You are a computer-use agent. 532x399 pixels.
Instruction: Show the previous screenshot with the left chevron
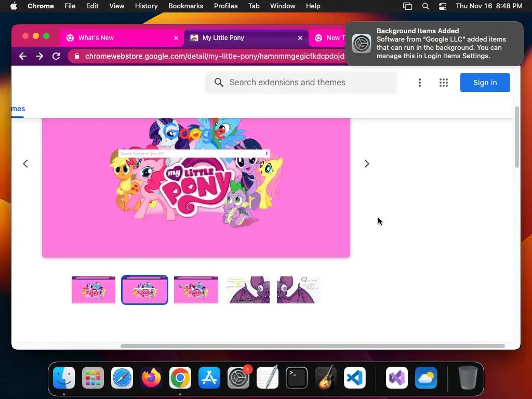25,164
